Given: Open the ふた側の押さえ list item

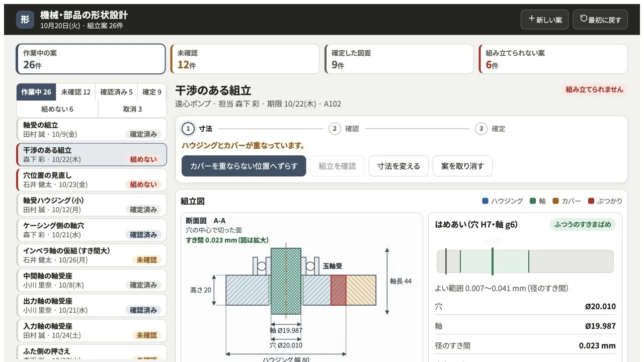Looking at the screenshot, I should [x=91, y=353].
